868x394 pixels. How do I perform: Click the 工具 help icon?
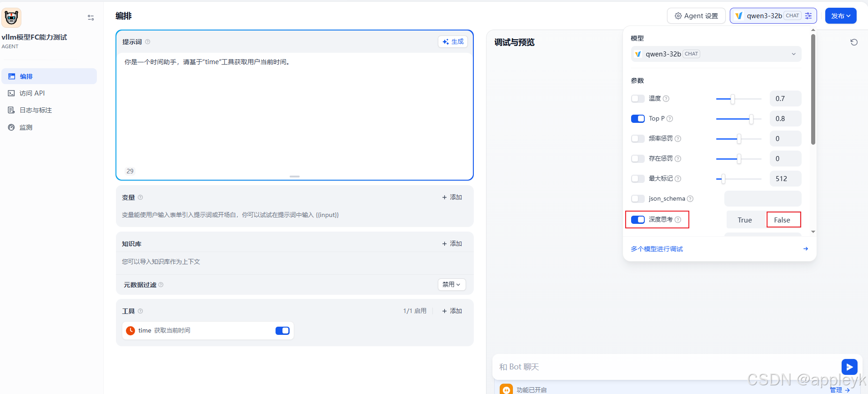coord(140,311)
